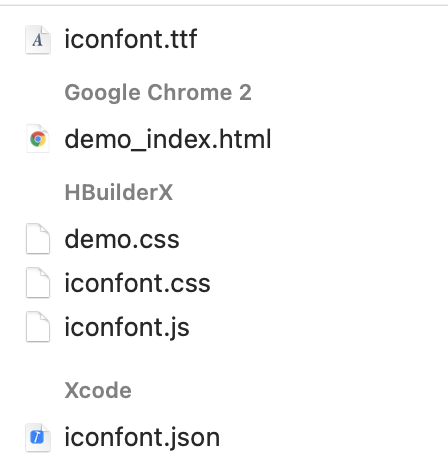Select the iconfont.js file name
The image size is (448, 474).
click(x=127, y=328)
